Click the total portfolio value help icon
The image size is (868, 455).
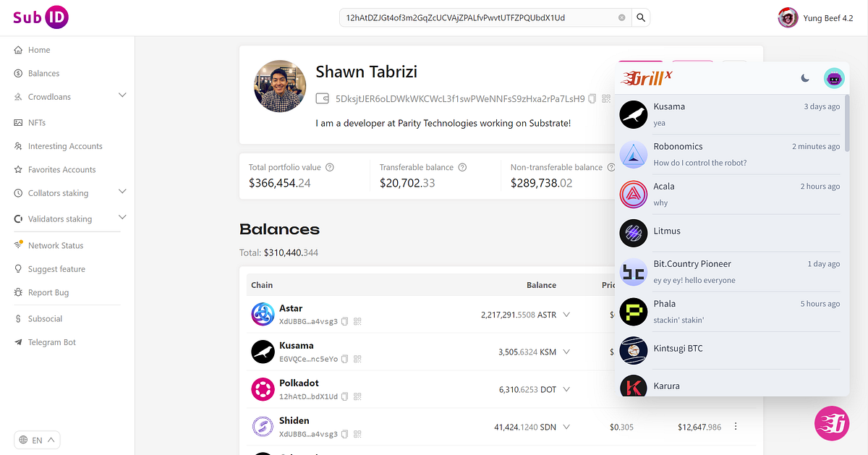(330, 167)
